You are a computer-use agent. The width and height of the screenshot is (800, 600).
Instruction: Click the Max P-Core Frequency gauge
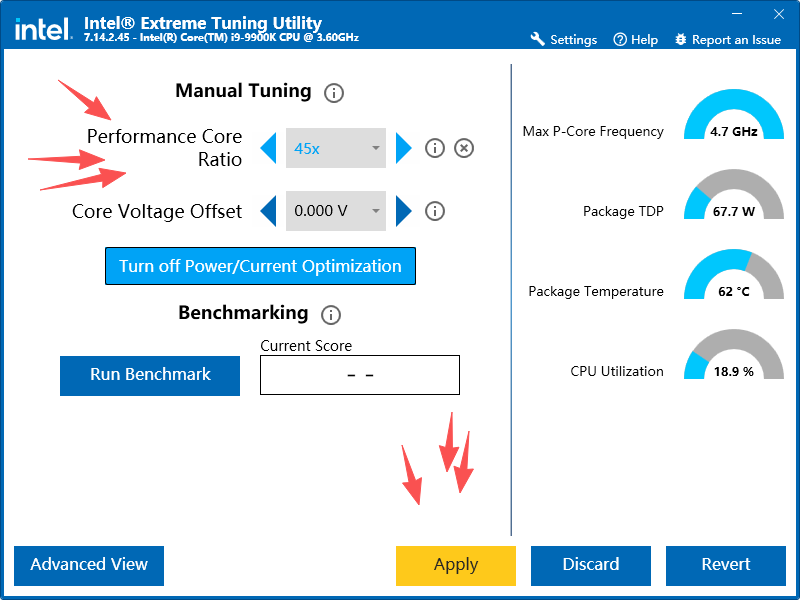coord(734,115)
